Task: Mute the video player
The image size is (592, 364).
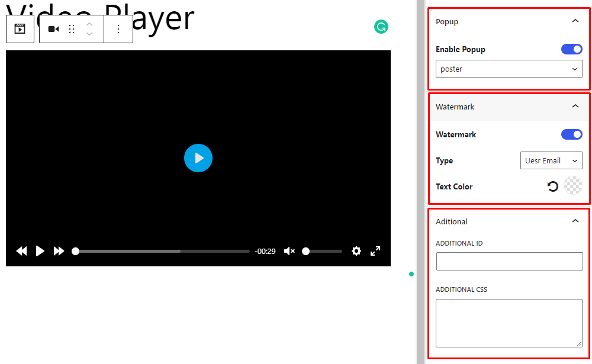Action: click(289, 251)
